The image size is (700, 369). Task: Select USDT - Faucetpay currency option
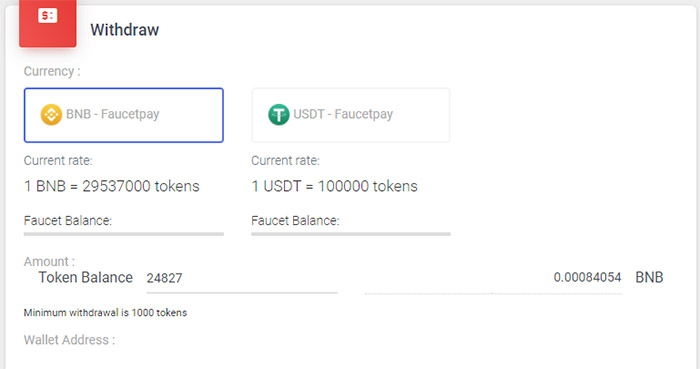point(351,115)
